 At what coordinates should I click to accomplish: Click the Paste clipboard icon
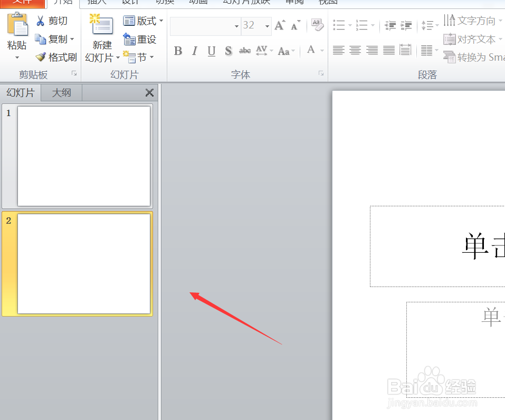coord(17,24)
